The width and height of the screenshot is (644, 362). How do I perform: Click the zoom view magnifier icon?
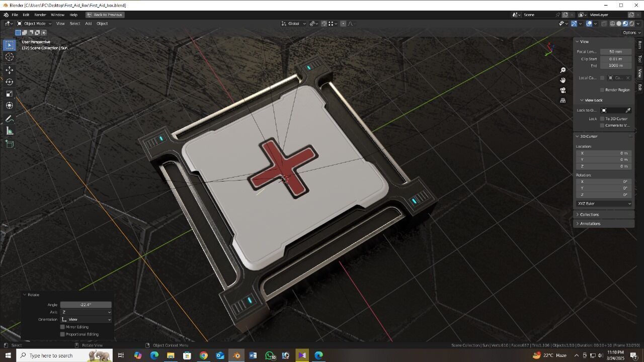(563, 70)
